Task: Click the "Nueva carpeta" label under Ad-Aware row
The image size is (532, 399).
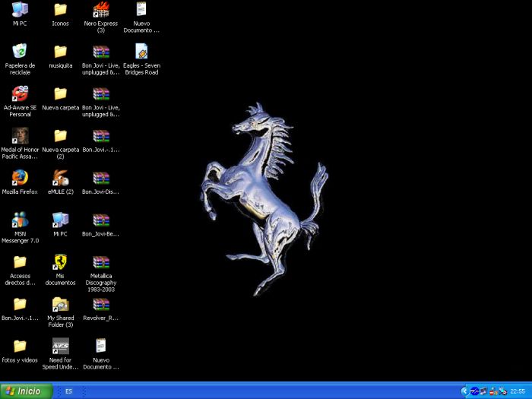Action: (60, 108)
